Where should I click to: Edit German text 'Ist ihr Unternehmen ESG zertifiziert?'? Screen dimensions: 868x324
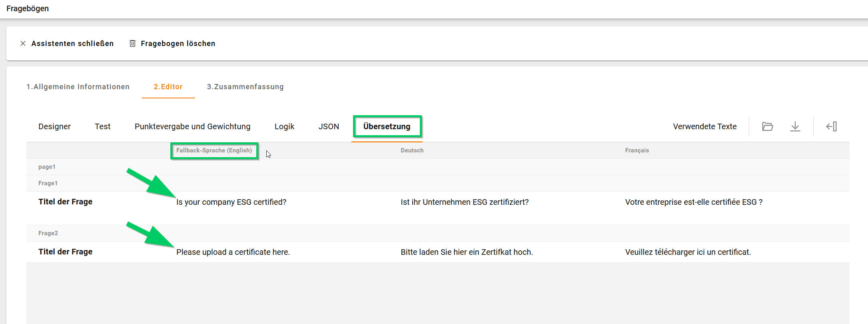pyautogui.click(x=464, y=202)
